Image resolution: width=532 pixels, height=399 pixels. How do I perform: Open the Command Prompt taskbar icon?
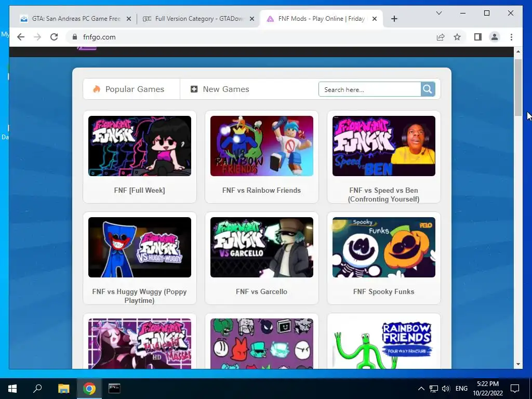pos(114,389)
